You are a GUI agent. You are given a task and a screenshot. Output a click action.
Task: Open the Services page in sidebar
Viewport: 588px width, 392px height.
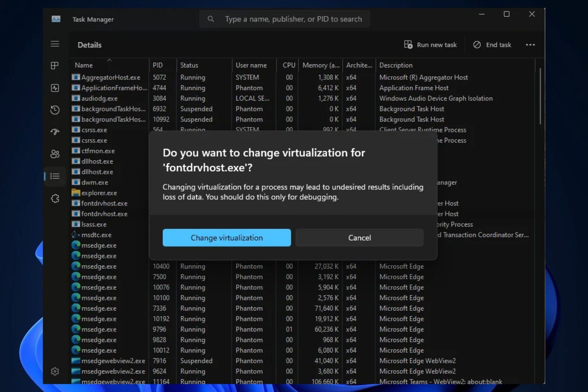[55, 199]
